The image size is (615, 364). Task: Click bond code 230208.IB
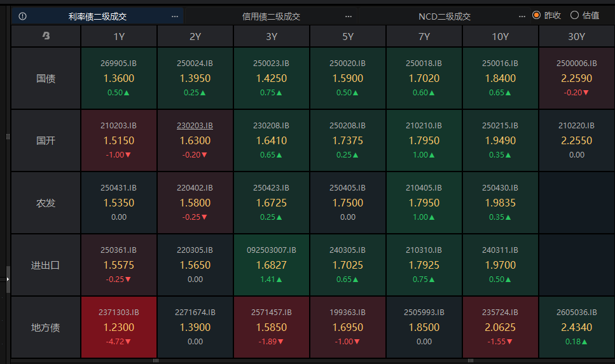pyautogui.click(x=271, y=125)
